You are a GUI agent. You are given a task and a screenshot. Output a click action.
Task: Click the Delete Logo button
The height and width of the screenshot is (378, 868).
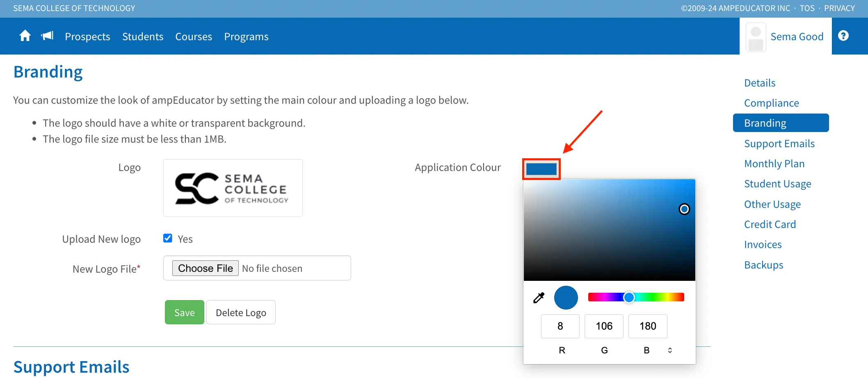click(x=241, y=312)
